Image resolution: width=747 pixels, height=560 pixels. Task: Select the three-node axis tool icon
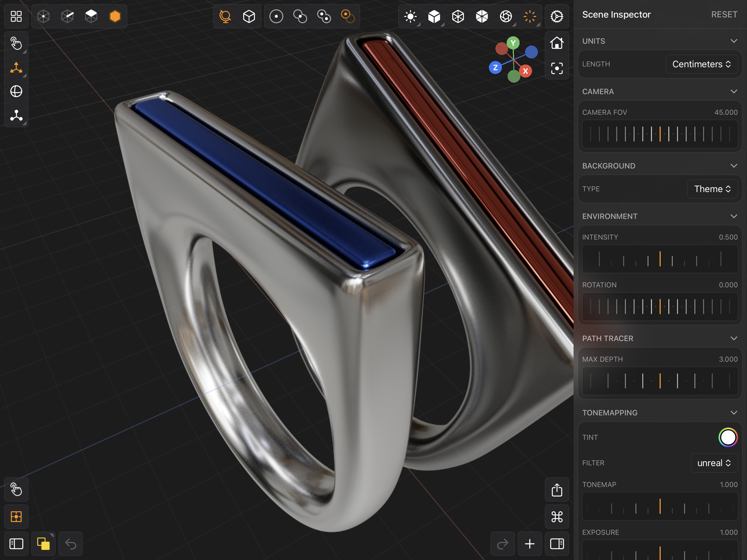16,115
